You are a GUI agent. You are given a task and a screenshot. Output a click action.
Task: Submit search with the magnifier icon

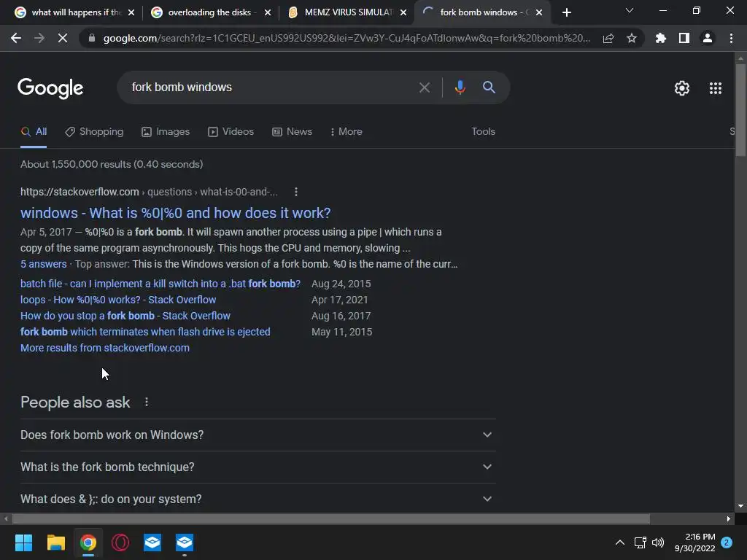click(x=489, y=87)
